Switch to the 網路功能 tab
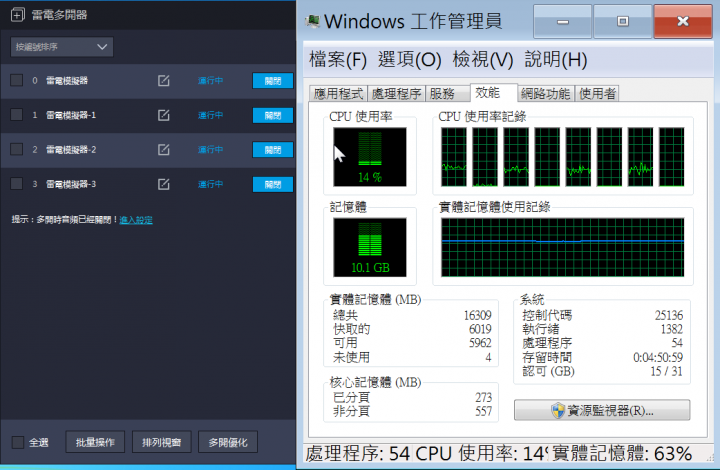Screen dimensions: 720x470 546,94
